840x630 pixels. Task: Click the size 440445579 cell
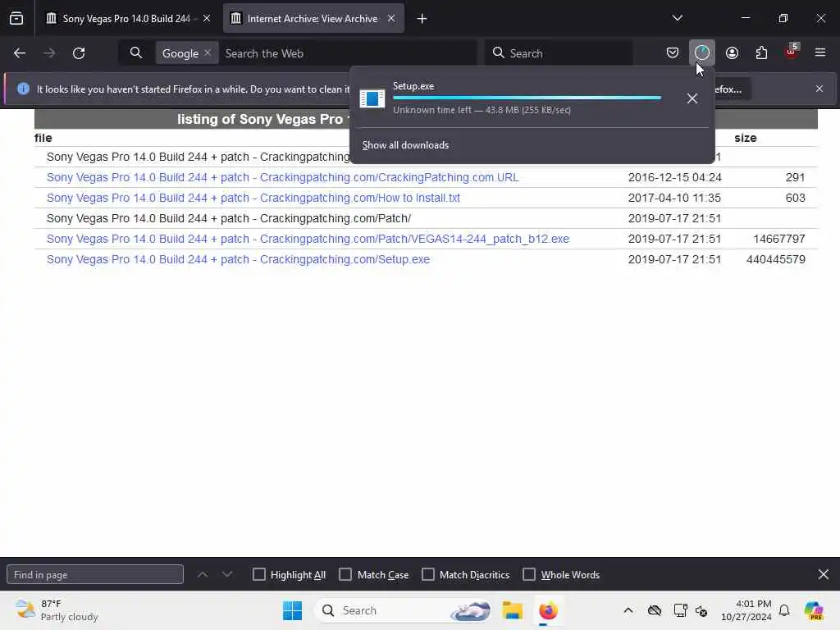776,259
